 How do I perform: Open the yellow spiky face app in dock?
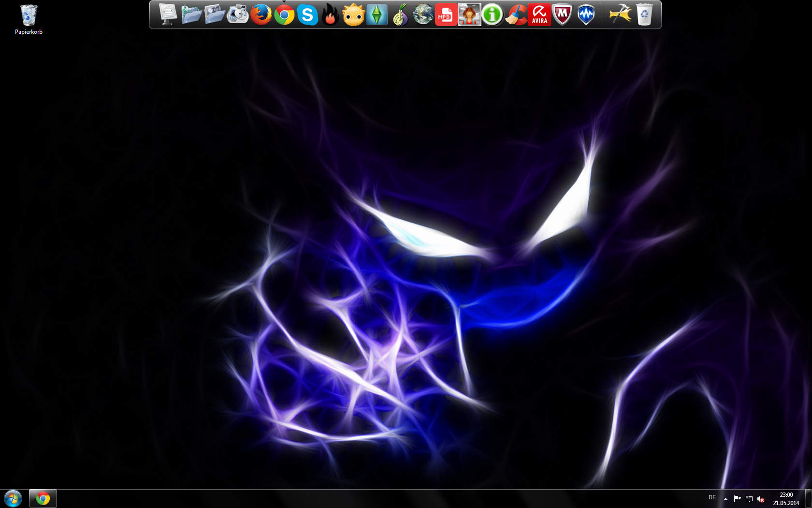coord(353,15)
